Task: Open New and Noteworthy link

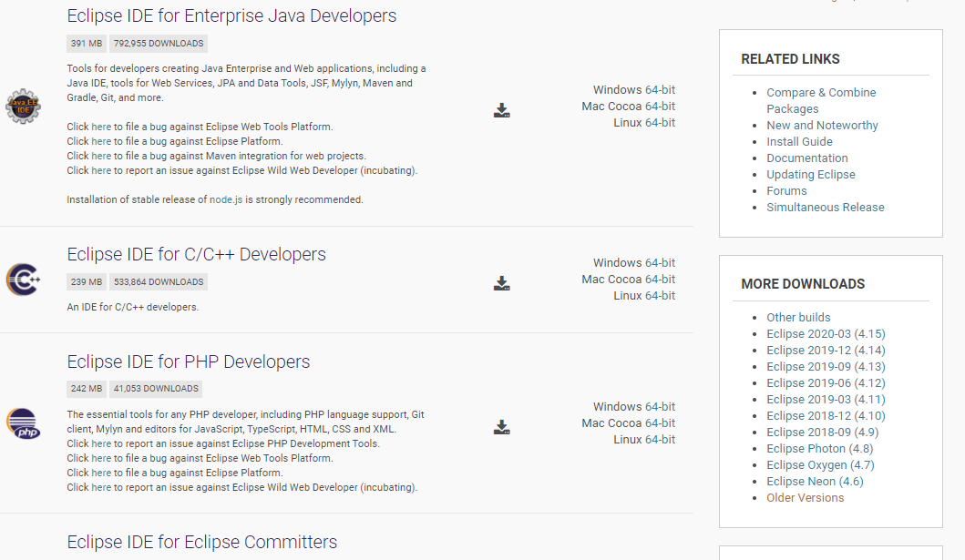Action: pyautogui.click(x=822, y=126)
